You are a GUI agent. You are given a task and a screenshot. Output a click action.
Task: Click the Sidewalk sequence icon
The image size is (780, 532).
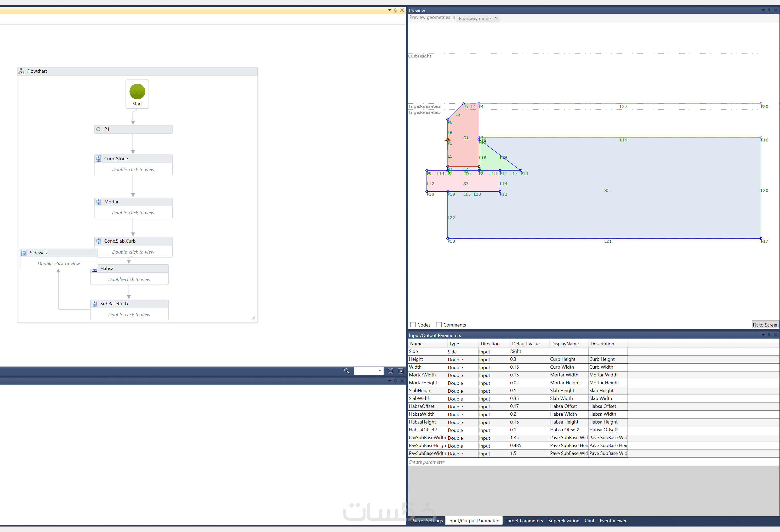[24, 253]
